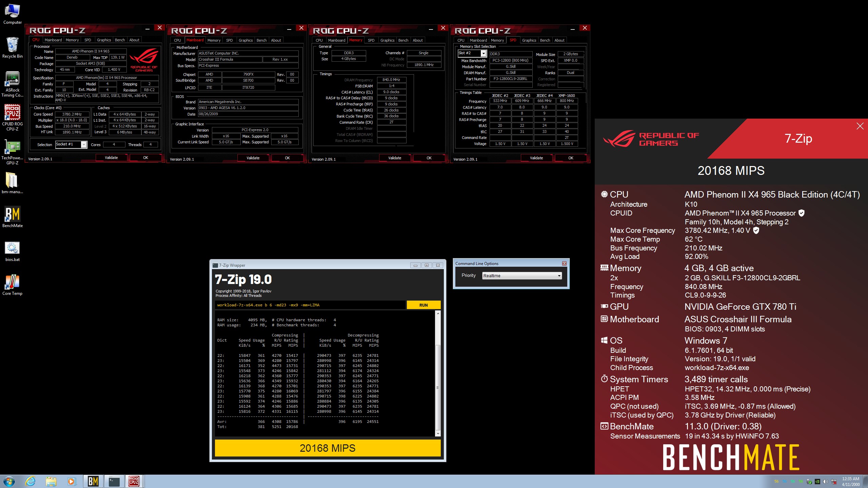Close the BenchMate result panel with X
Screen dimensions: 868x488
pos(860,126)
